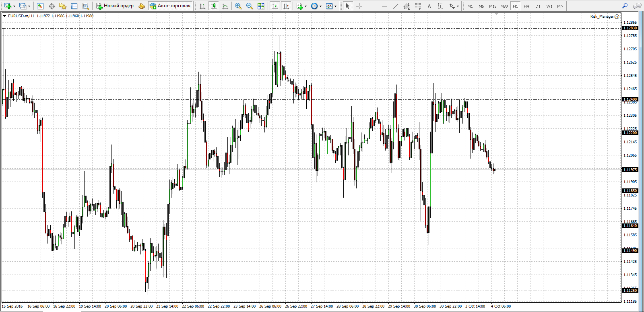Click the 15 Sep 2016 date label

pyautogui.click(x=12, y=306)
